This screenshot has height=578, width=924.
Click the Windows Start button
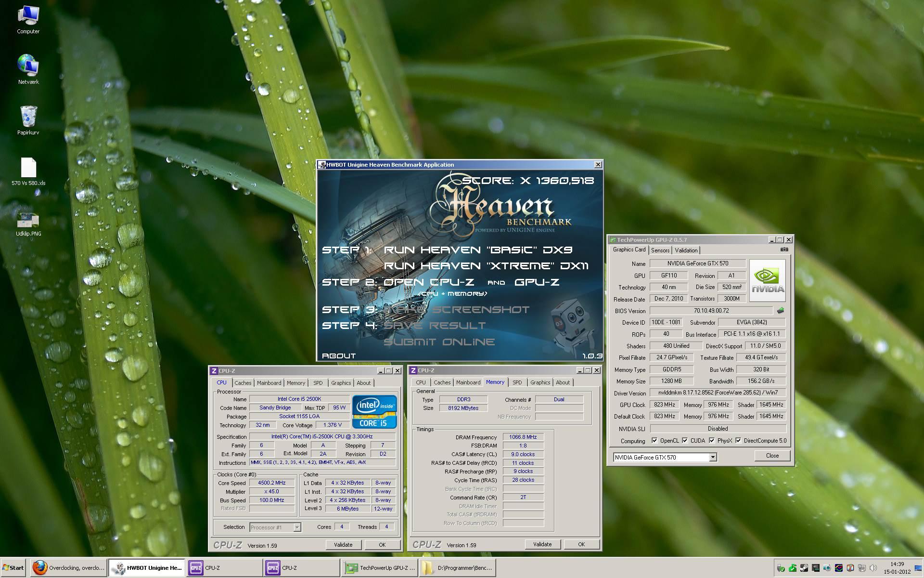tap(13, 568)
